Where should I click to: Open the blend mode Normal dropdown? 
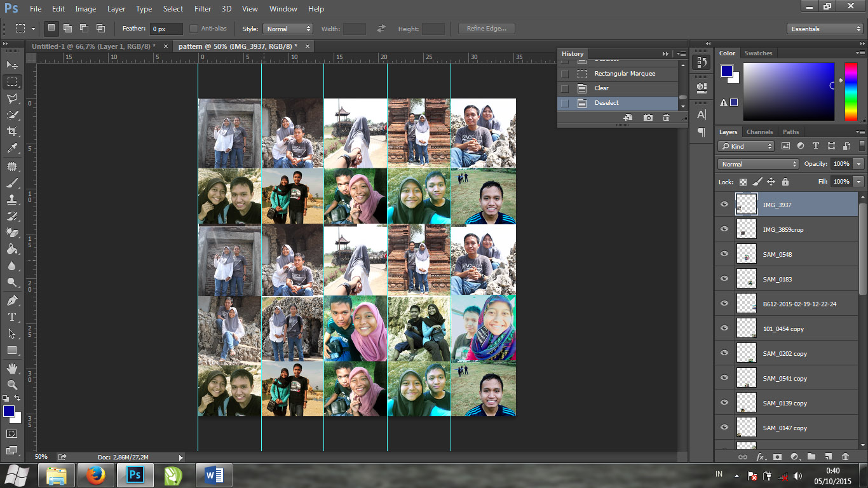click(758, 164)
